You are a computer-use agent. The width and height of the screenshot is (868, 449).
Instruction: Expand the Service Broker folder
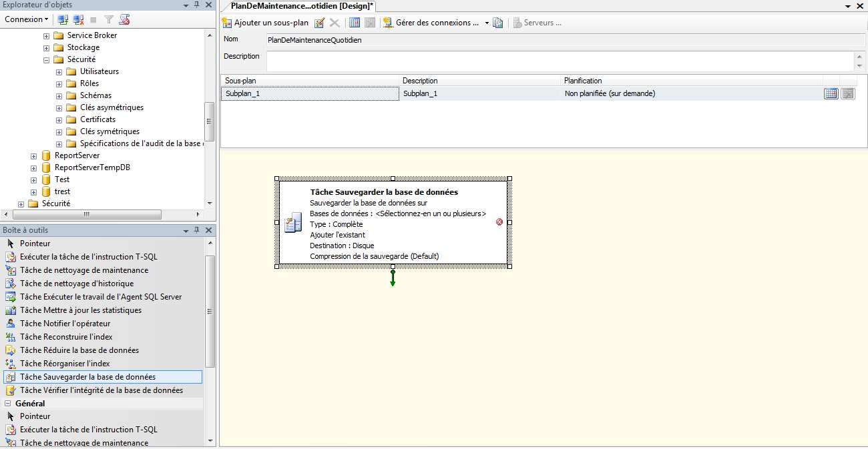pos(47,35)
